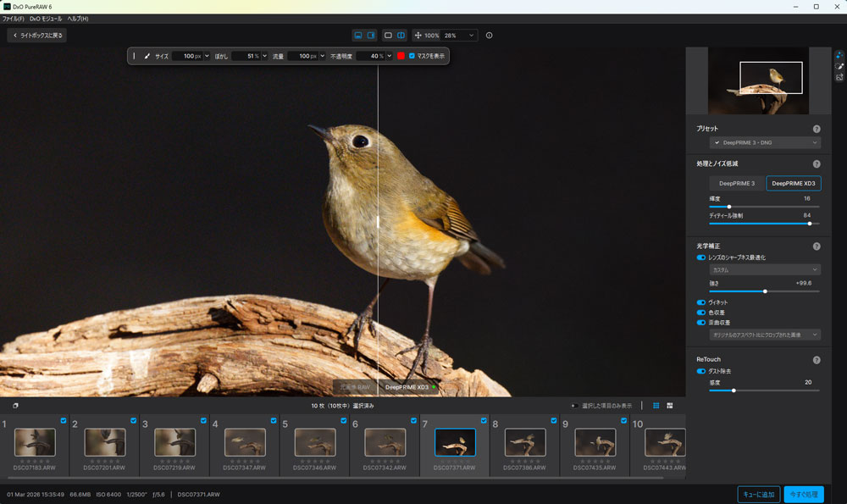
Task: Select thumbnail DSC07386.ARW in filmstrip
Action: click(x=525, y=442)
